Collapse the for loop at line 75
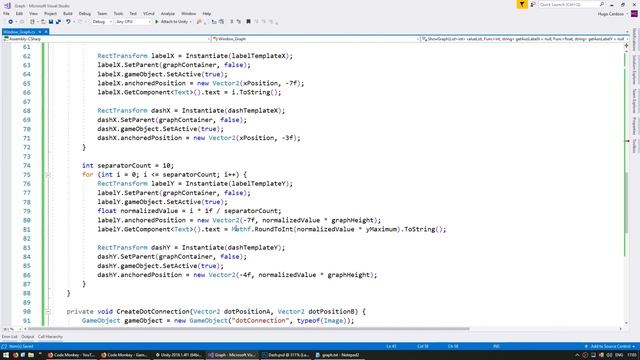The image size is (640, 360). 48,175
